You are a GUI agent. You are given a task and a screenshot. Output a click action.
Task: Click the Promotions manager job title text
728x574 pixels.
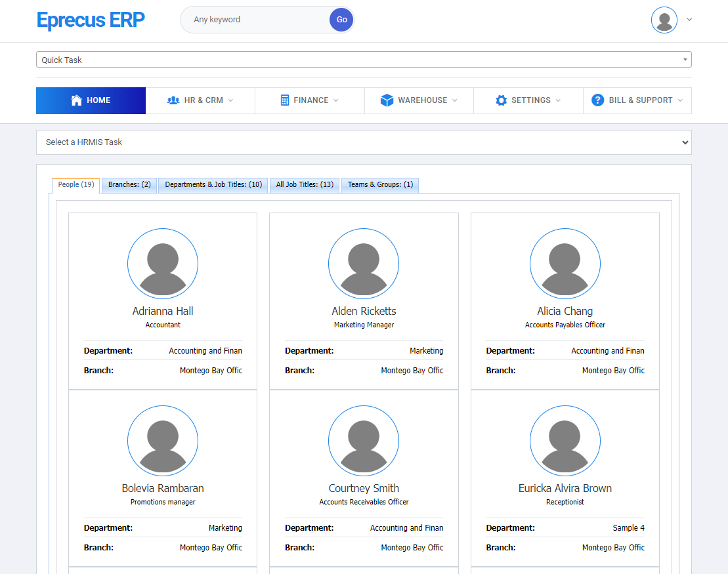[x=163, y=502]
